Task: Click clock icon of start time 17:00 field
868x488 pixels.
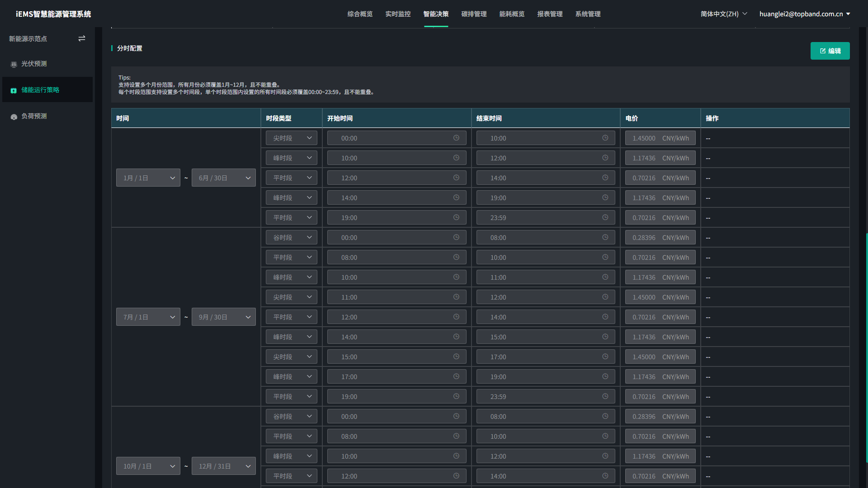Action: click(456, 376)
